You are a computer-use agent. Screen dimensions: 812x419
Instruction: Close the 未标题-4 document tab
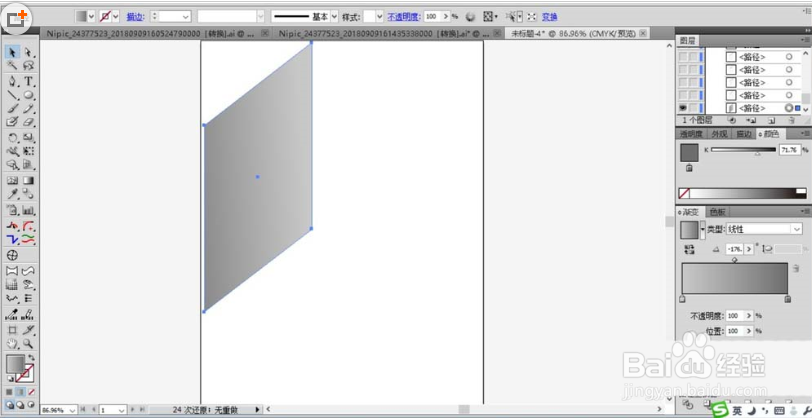(x=643, y=33)
